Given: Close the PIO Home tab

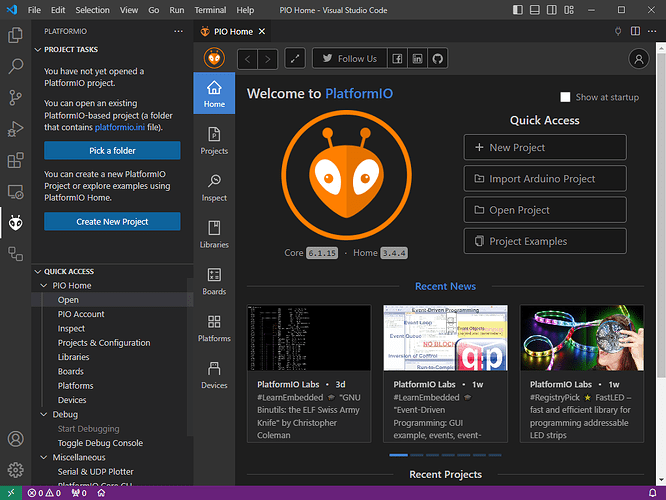Looking at the screenshot, I should [262, 31].
